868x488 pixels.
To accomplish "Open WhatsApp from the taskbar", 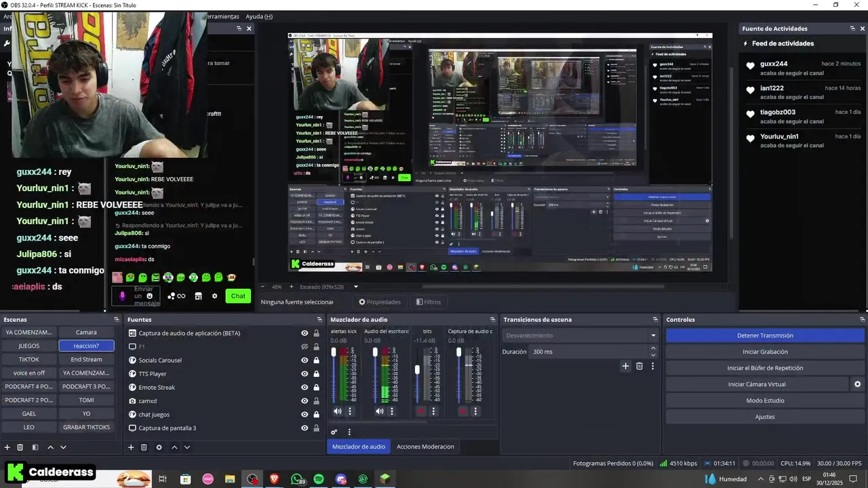I will (297, 479).
